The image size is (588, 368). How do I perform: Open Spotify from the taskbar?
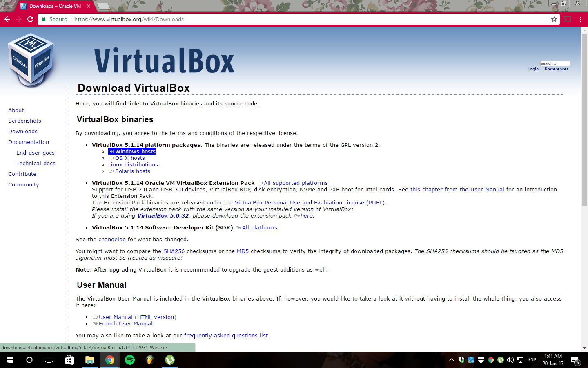click(x=130, y=360)
